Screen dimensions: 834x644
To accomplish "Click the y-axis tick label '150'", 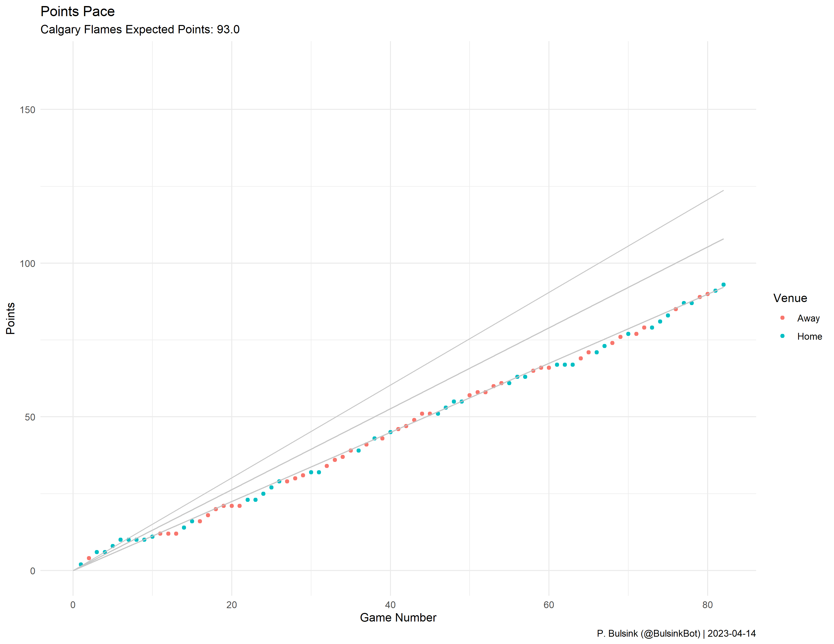I will (x=28, y=110).
